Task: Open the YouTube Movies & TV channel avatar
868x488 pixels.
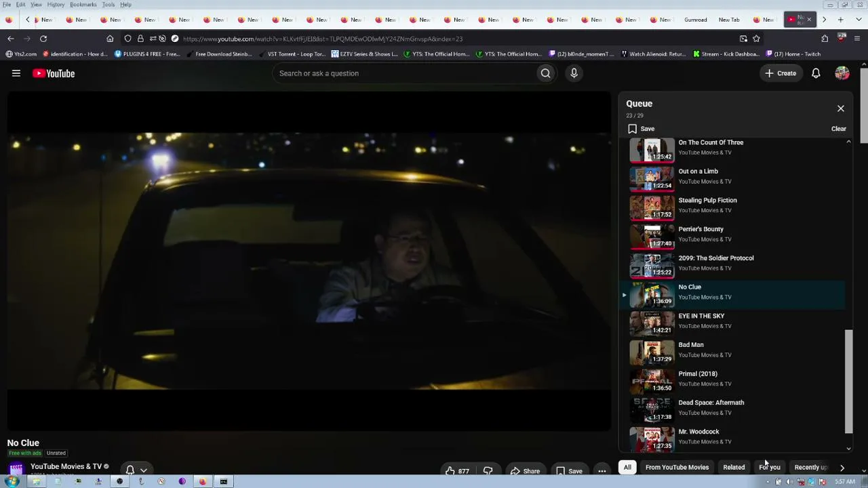Action: (x=16, y=469)
